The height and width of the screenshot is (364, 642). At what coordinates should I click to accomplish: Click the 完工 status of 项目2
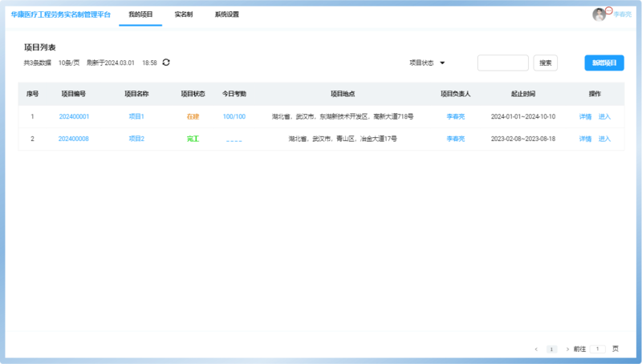[x=193, y=139]
